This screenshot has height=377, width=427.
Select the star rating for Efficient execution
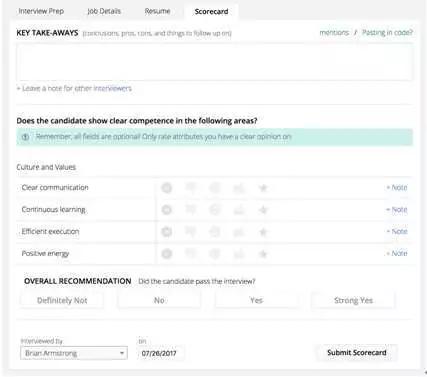(263, 232)
